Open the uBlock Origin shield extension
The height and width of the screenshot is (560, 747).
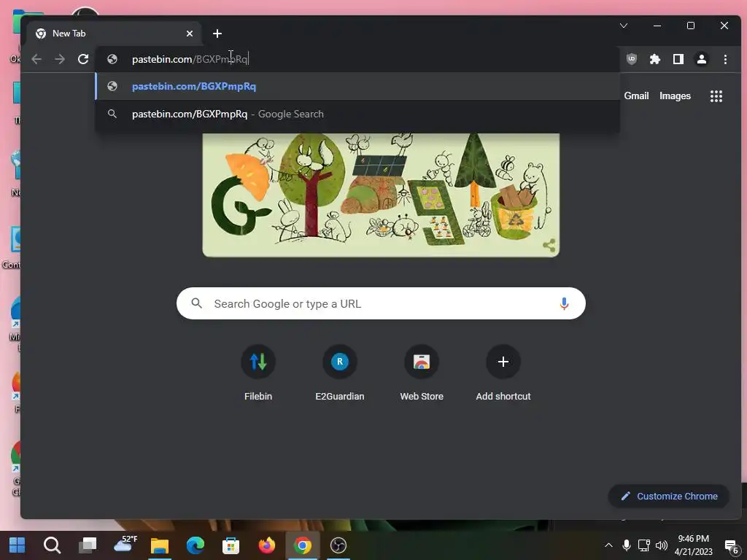[x=632, y=59]
